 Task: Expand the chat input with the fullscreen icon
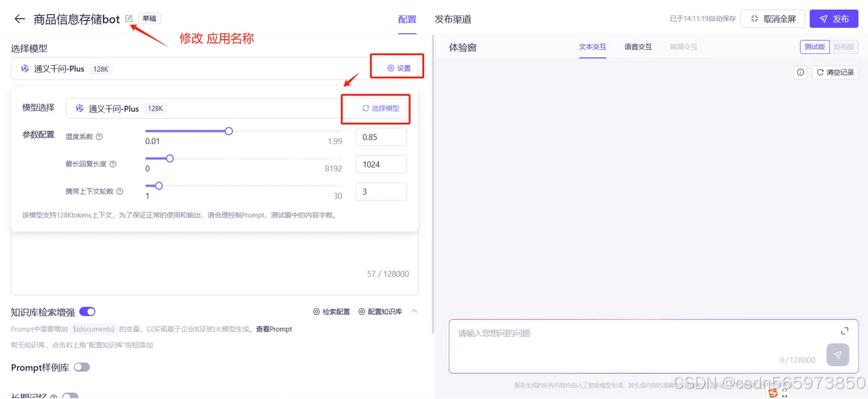pyautogui.click(x=844, y=331)
